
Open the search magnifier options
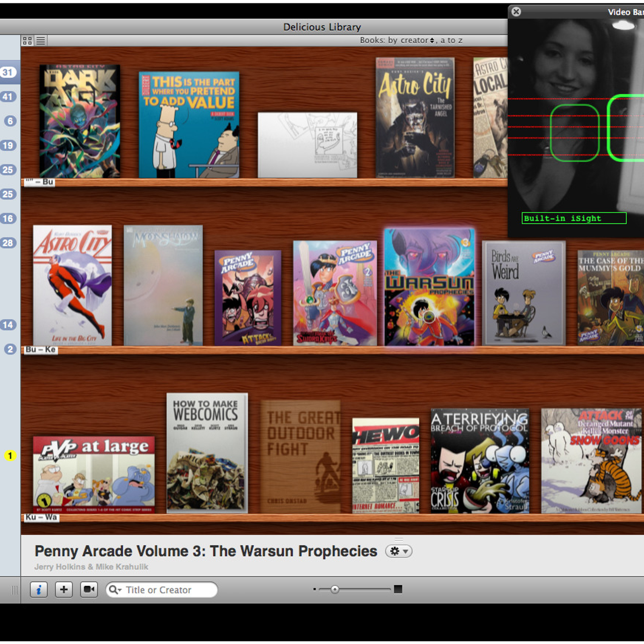pos(115,590)
